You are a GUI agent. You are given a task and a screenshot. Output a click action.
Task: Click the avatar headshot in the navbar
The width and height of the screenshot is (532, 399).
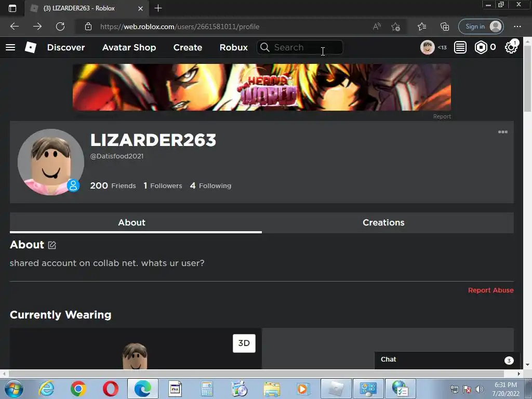pyautogui.click(x=427, y=47)
